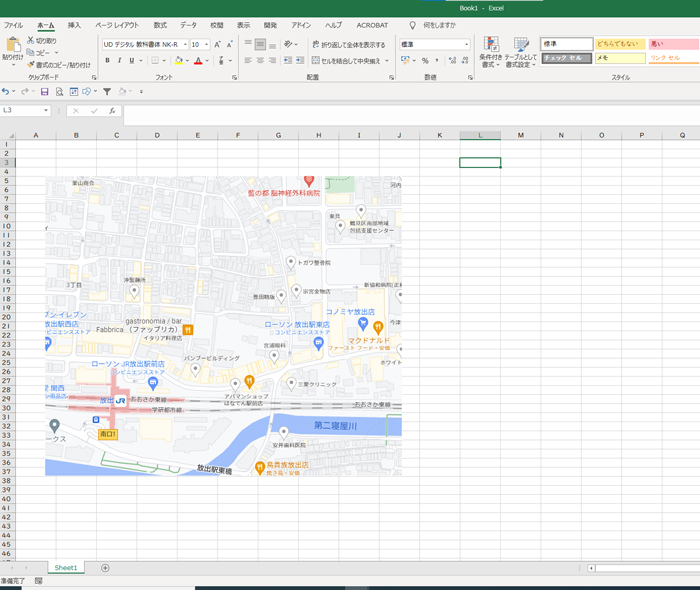Add a new sheet with the plus button
Image resolution: width=700 pixels, height=590 pixels.
pos(105,568)
